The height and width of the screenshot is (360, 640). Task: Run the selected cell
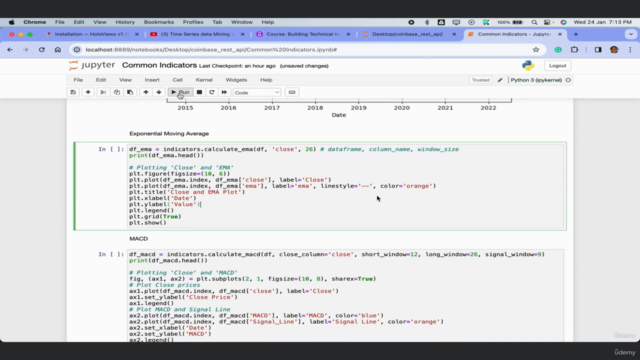coord(180,92)
